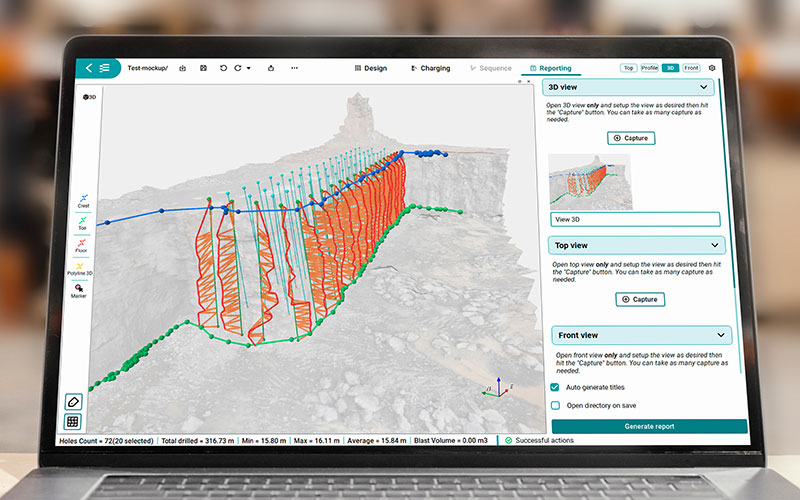Collapse the Top view section chevron
The height and width of the screenshot is (500, 800).
coord(715,245)
